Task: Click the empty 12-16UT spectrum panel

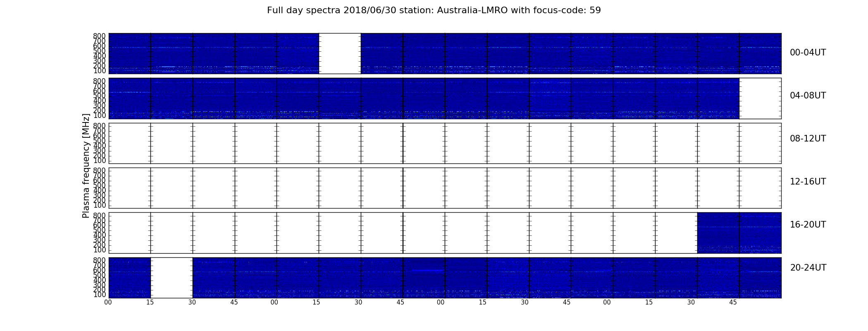Action: [x=445, y=188]
